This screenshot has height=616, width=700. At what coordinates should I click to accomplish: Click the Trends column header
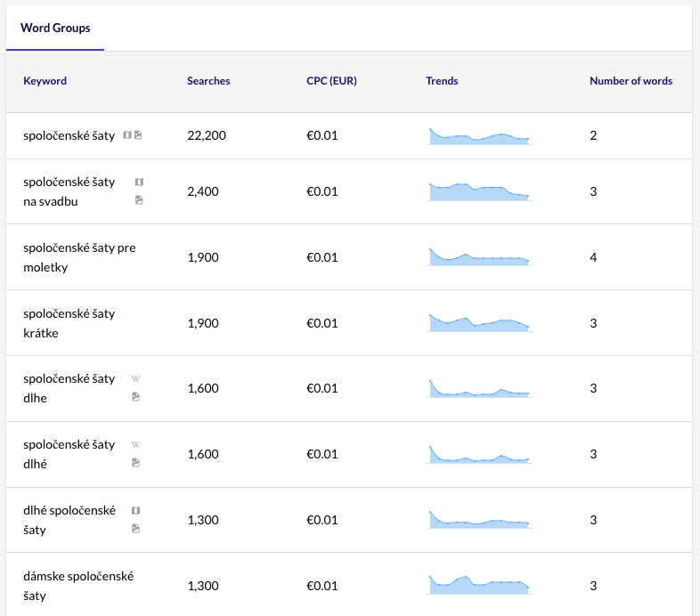(442, 81)
